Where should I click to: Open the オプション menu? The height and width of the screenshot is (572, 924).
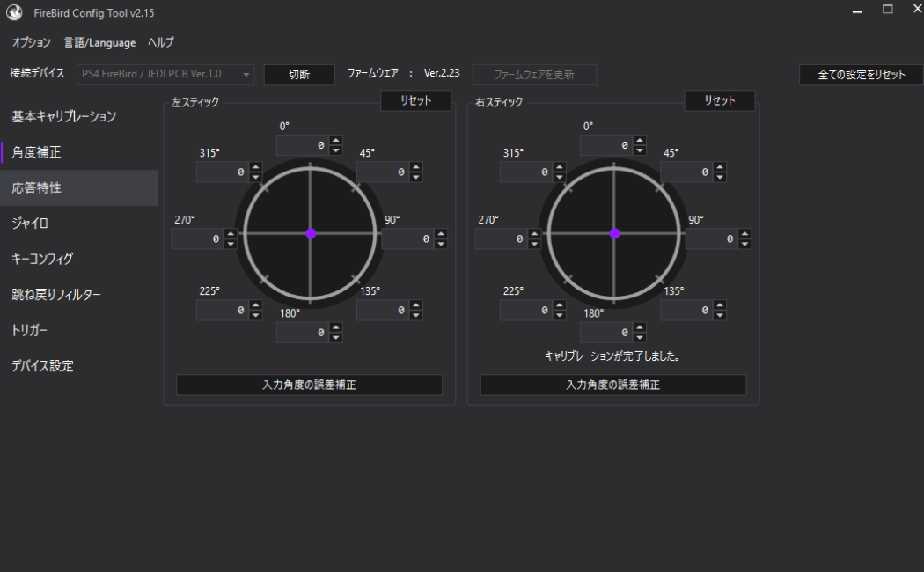point(32,42)
